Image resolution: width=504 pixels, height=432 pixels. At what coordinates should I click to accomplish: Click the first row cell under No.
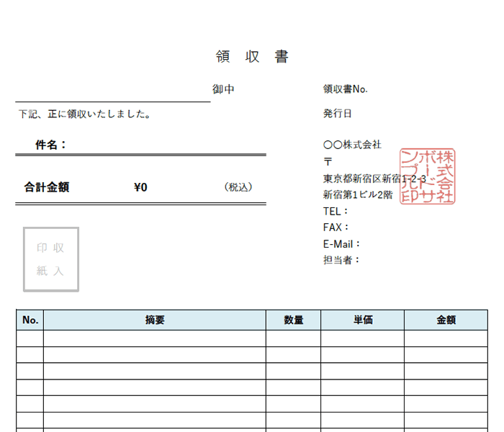(x=30, y=338)
